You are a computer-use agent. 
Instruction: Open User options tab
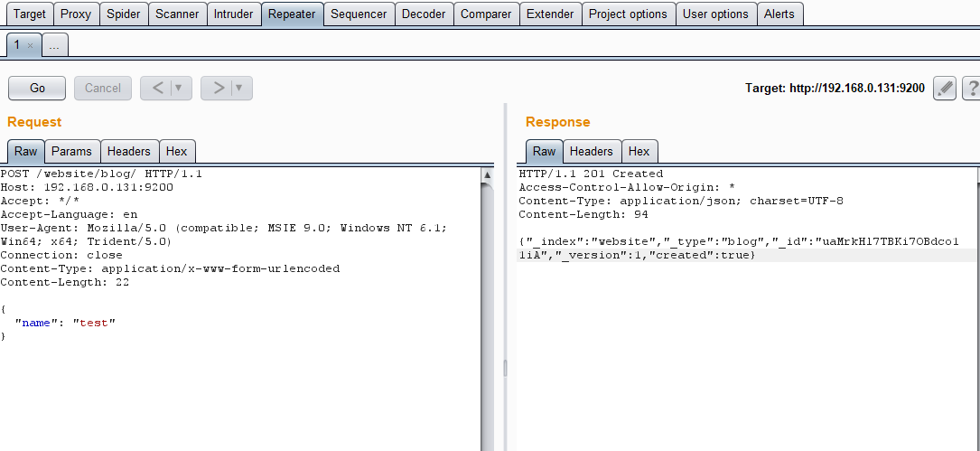coord(715,14)
